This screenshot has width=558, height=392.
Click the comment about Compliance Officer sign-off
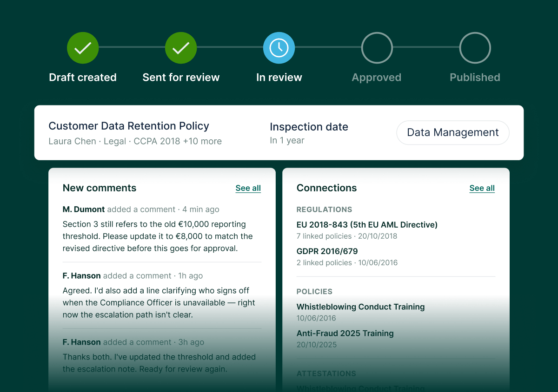click(x=159, y=303)
